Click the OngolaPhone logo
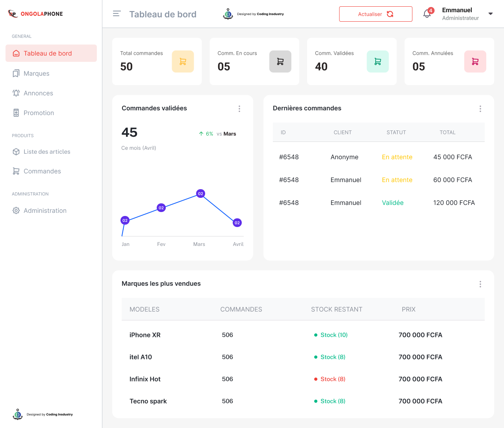The image size is (504, 428). (35, 14)
